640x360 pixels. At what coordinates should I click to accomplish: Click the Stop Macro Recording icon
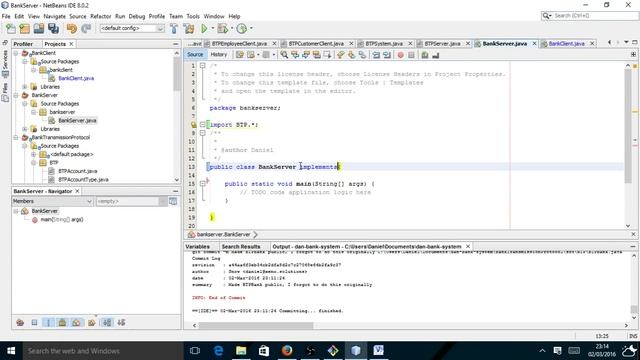[411, 55]
